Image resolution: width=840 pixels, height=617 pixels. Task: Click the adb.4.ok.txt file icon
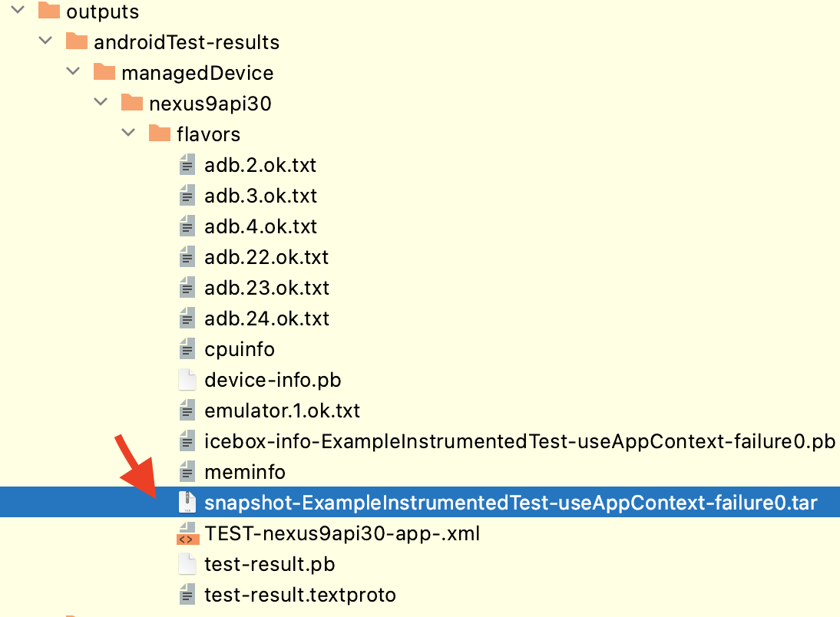tap(187, 226)
